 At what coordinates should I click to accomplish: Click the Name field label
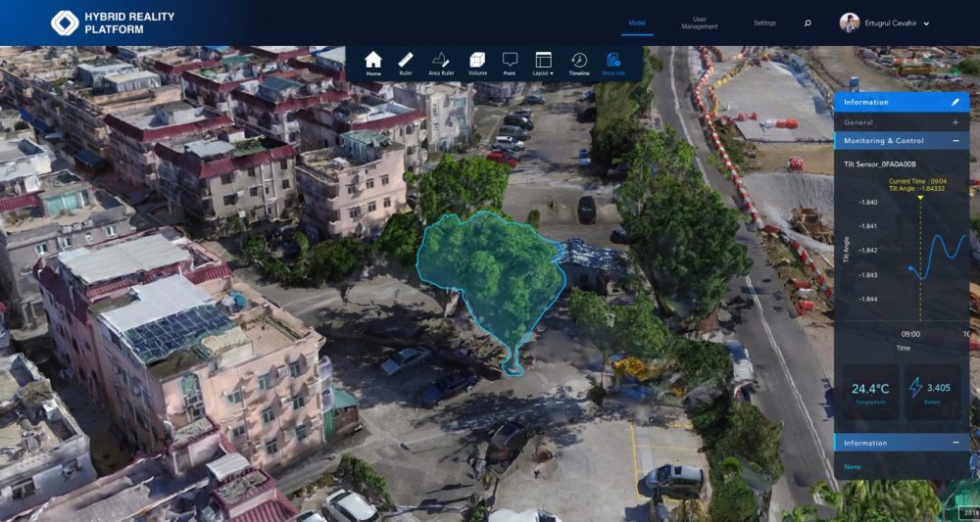click(852, 467)
